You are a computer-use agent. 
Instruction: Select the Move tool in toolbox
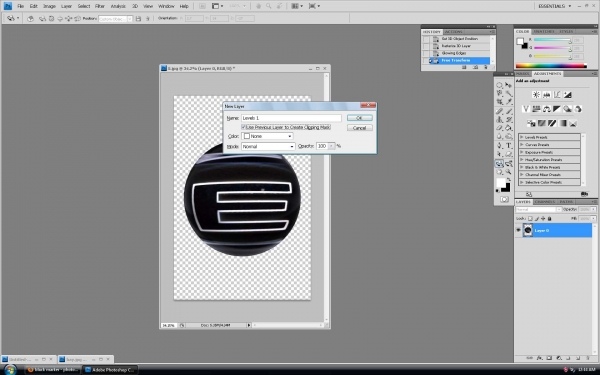[x=509, y=85]
